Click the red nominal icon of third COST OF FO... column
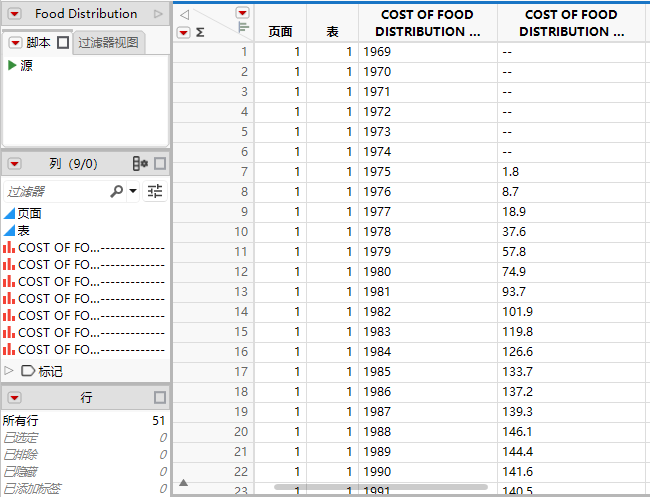Viewport: 650px width, 497px height. (9, 281)
